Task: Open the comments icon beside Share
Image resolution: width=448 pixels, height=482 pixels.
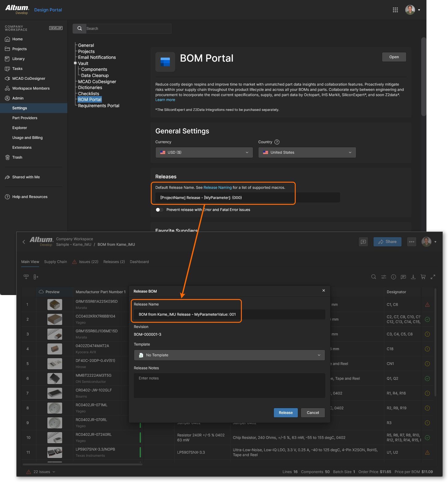Action: [x=363, y=242]
